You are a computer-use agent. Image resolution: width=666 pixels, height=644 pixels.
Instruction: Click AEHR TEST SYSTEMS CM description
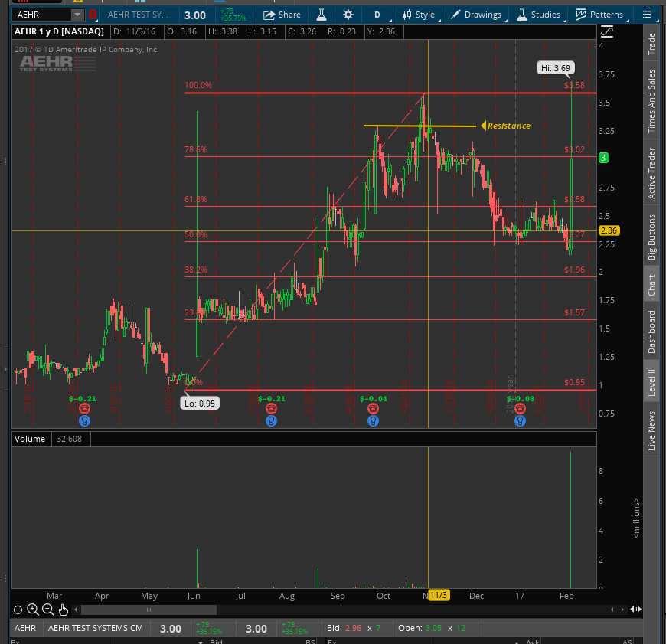96,628
